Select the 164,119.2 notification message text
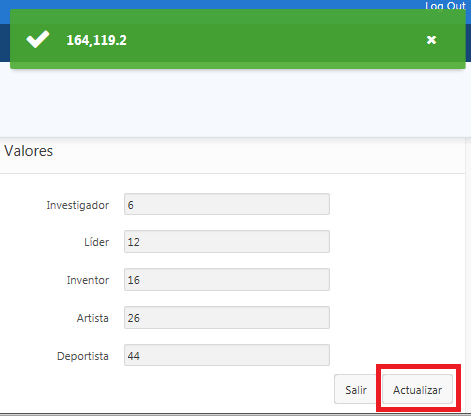 [x=97, y=40]
